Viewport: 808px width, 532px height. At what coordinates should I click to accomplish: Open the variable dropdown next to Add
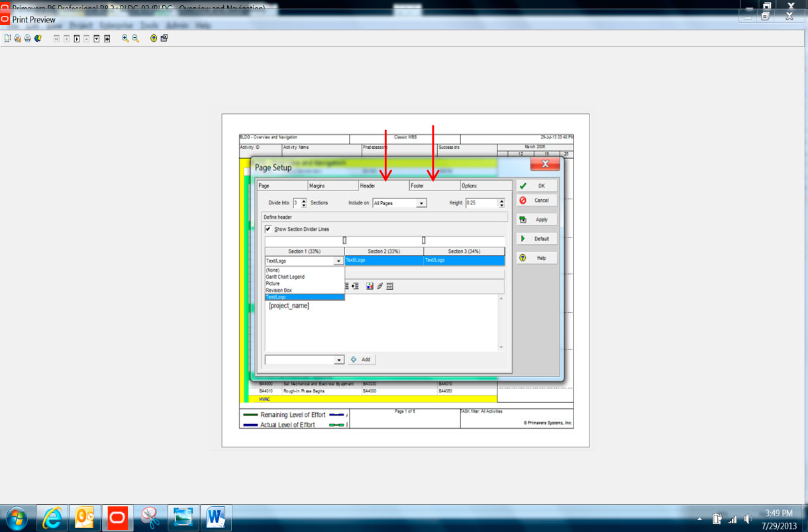click(x=339, y=360)
